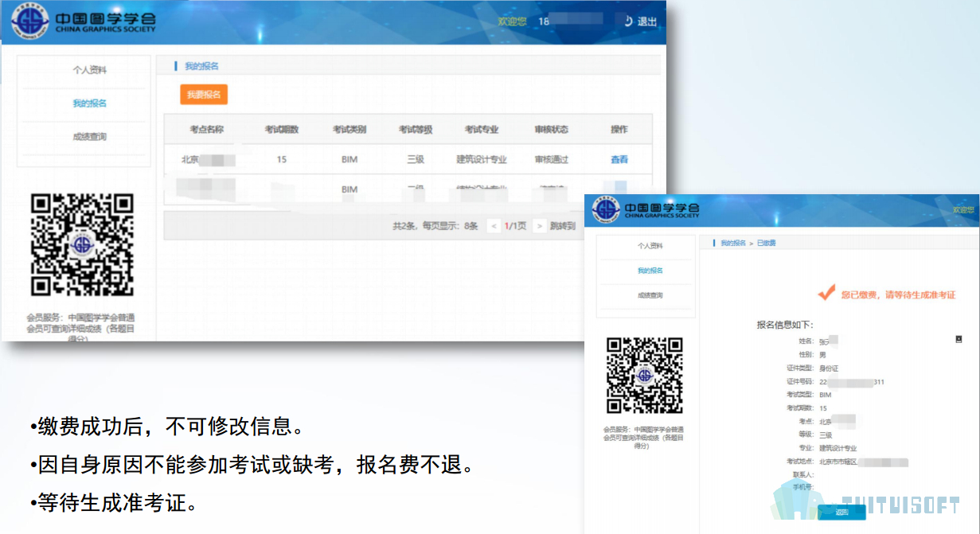Click 我的报名 in the payment window sidebar

click(x=650, y=271)
